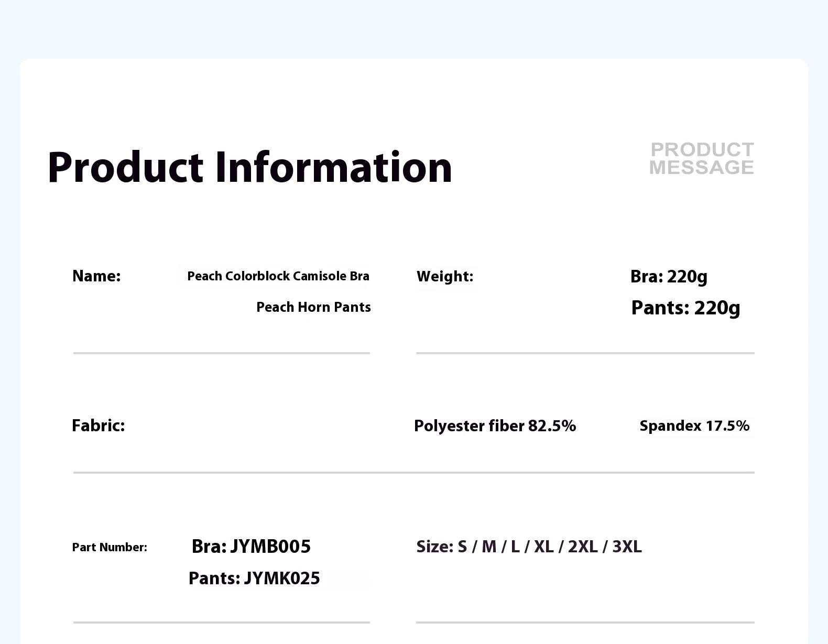Screen dimensions: 828x644
Task: Click Peach Colorblock Camisole Bra text
Action: click(x=278, y=276)
